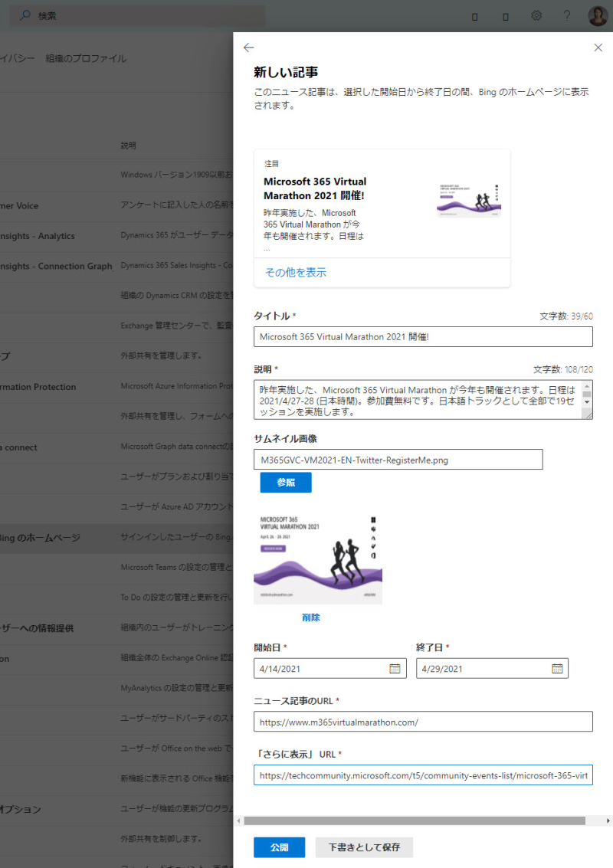Click the 削除 link below the thumbnail
Viewport: 613px width, 868px height.
point(310,617)
